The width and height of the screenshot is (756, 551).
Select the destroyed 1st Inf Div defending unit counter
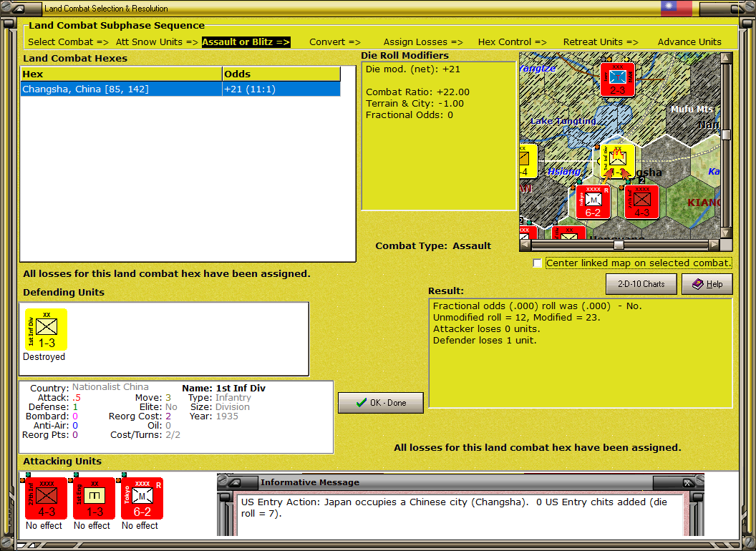[x=46, y=330]
